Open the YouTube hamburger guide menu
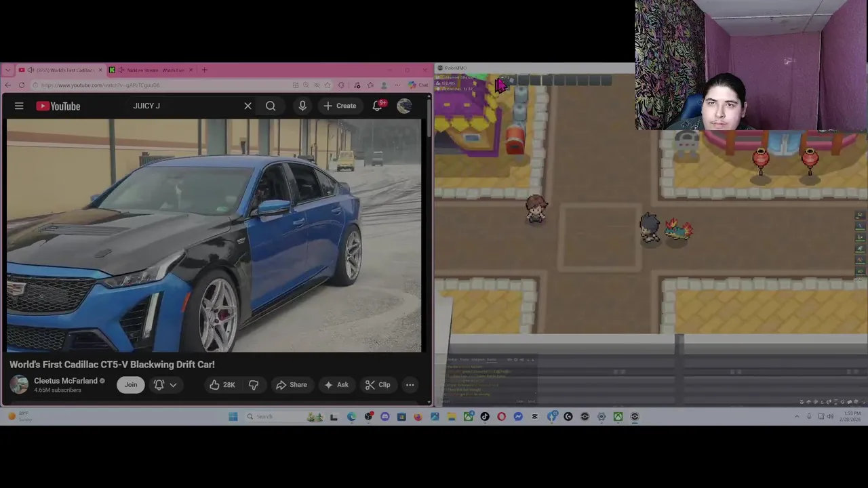The height and width of the screenshot is (488, 868). pos(19,106)
